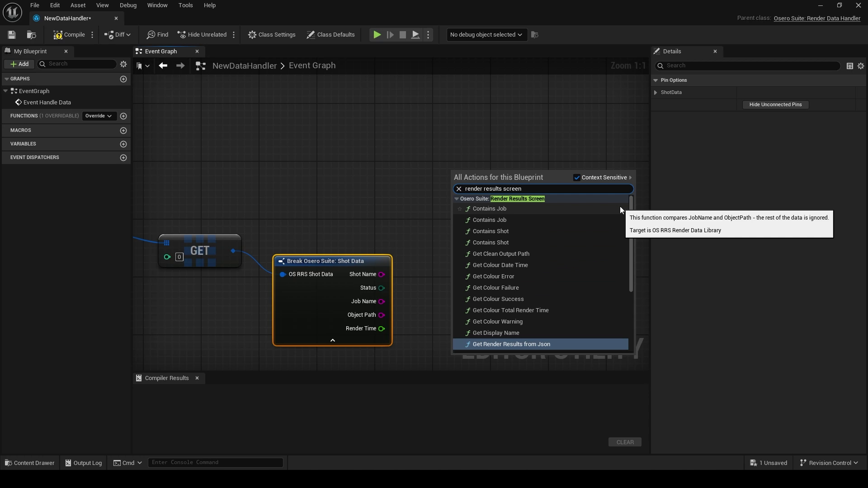Click Hide Unconnected Pins button

pos(775,105)
